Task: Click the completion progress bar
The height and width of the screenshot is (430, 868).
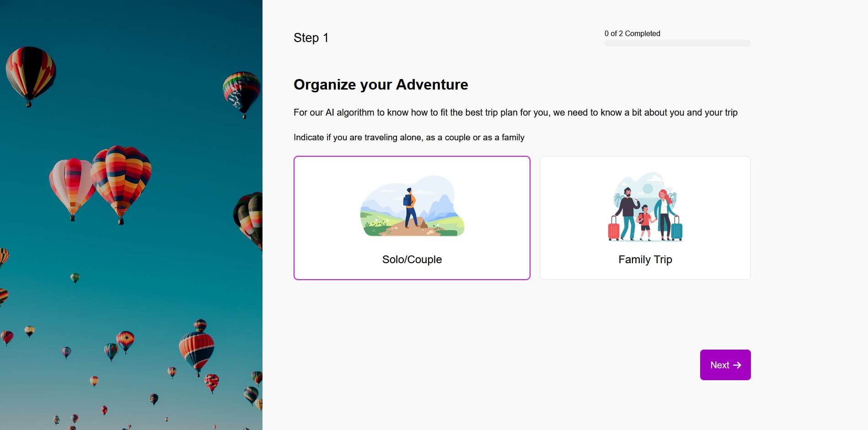Action: pyautogui.click(x=677, y=43)
